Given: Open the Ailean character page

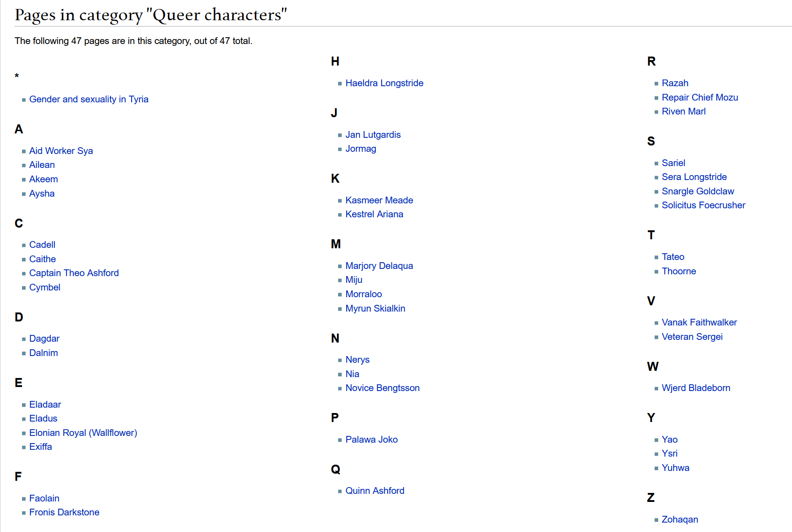Looking at the screenshot, I should (42, 165).
